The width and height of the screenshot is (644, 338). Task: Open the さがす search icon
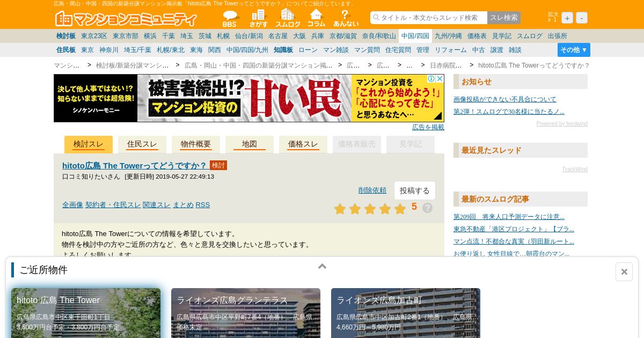[x=258, y=18]
